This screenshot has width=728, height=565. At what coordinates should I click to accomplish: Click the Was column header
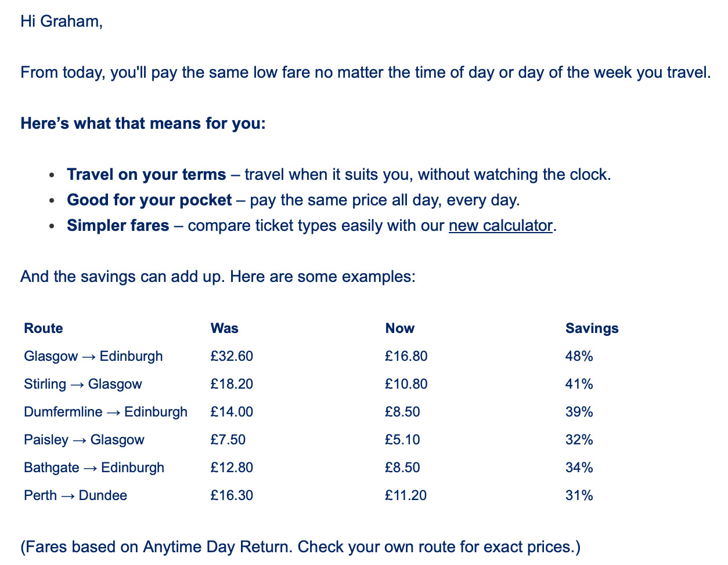pos(225,328)
